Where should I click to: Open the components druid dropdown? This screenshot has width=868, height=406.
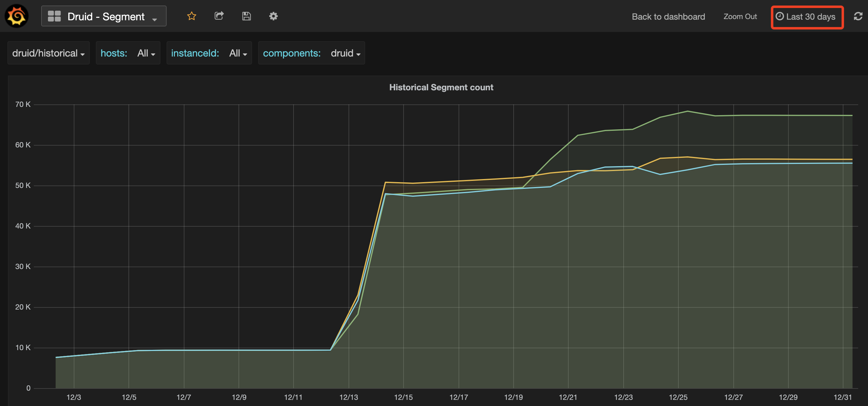(345, 53)
